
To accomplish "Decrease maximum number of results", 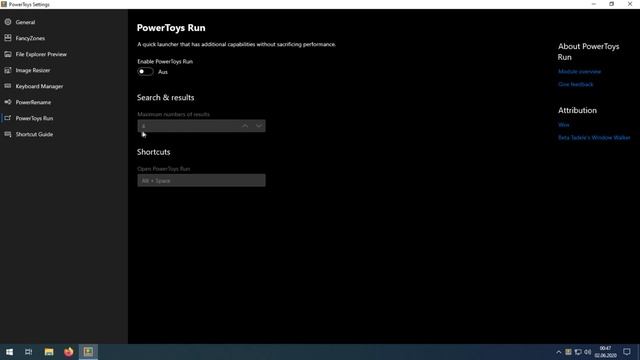I will [259, 126].
